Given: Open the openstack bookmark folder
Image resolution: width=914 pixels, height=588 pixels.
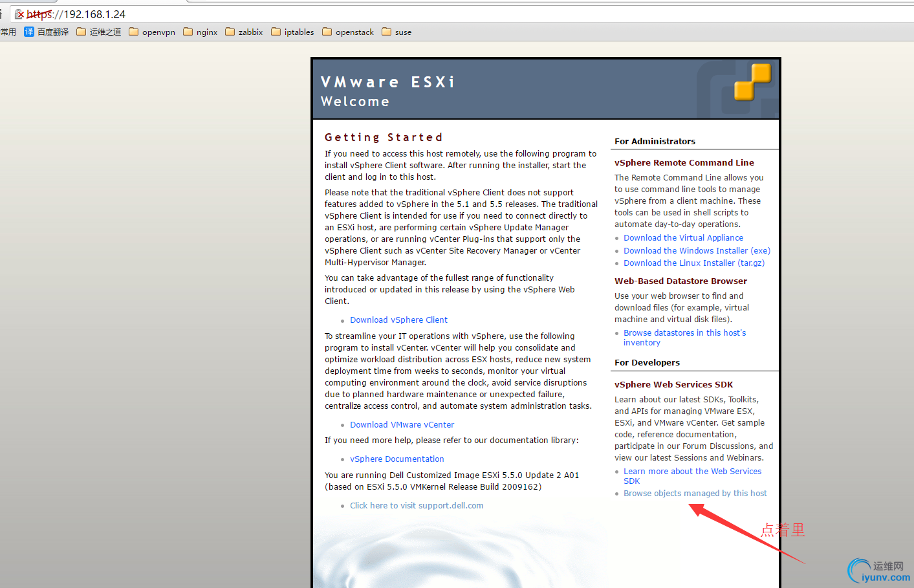Looking at the screenshot, I should coord(348,32).
